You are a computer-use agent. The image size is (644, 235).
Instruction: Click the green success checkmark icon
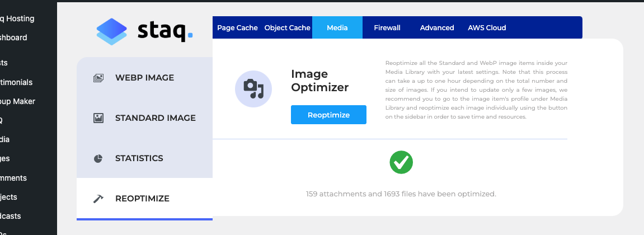[401, 162]
